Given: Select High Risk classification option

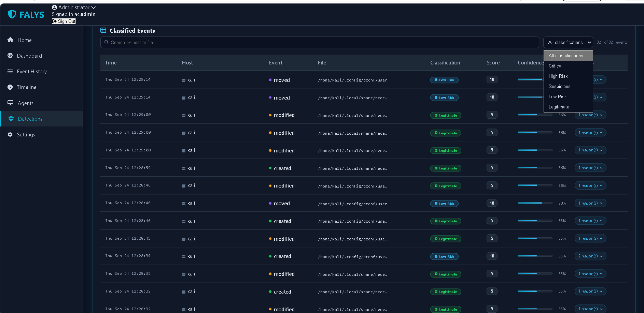Looking at the screenshot, I should tap(568, 76).
